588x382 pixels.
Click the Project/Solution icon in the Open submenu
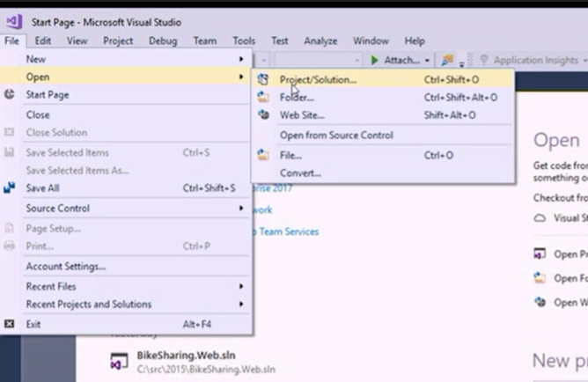[262, 79]
